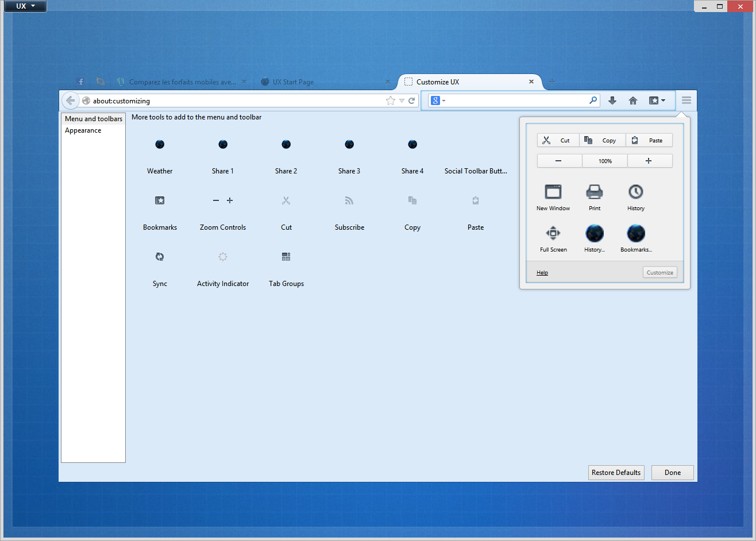Image resolution: width=756 pixels, height=541 pixels.
Task: Switch to the UX Start Page tab
Action: point(293,82)
